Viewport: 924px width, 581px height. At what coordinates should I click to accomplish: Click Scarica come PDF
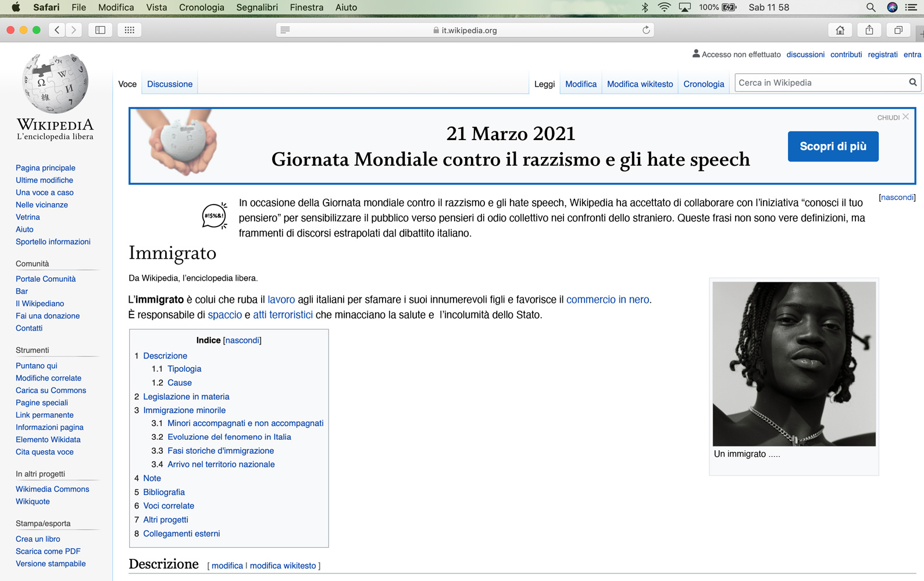click(x=48, y=551)
